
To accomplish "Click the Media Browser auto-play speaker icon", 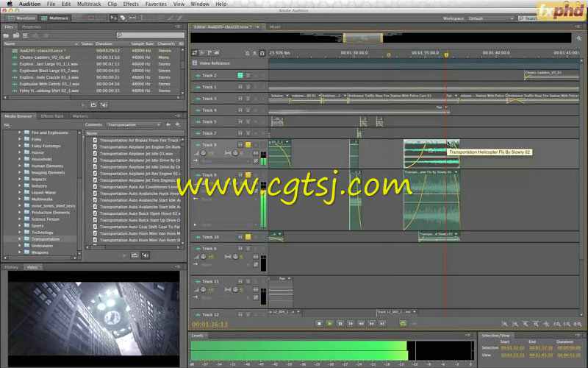I will coord(145,255).
